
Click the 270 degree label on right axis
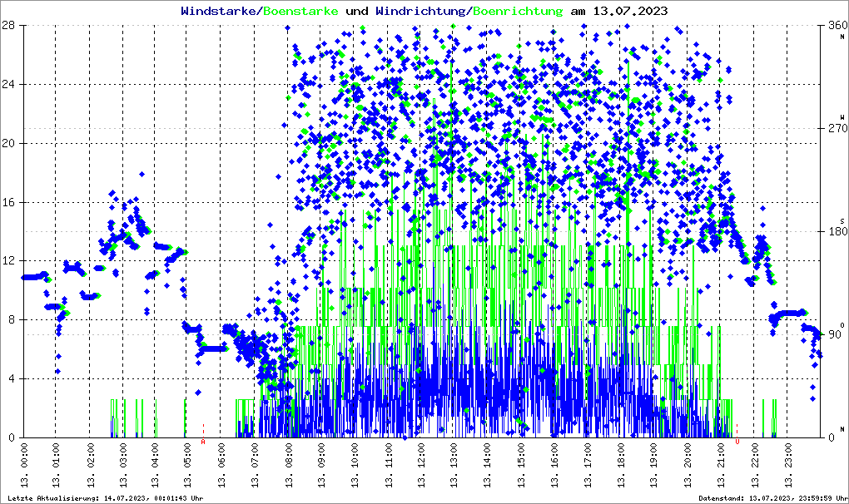(833, 129)
